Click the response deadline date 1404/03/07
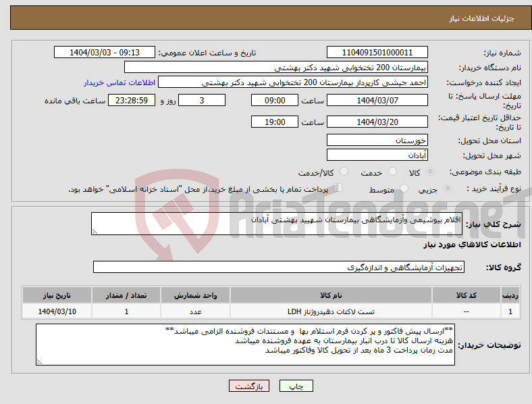Screen dimensions: 532x404 [377, 100]
